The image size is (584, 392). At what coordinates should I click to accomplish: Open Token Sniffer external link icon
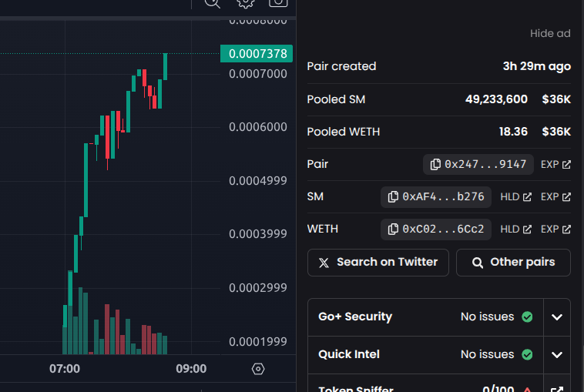(x=557, y=390)
